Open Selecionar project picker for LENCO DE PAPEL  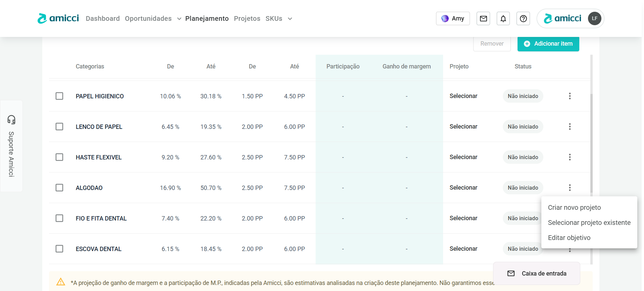click(x=463, y=127)
